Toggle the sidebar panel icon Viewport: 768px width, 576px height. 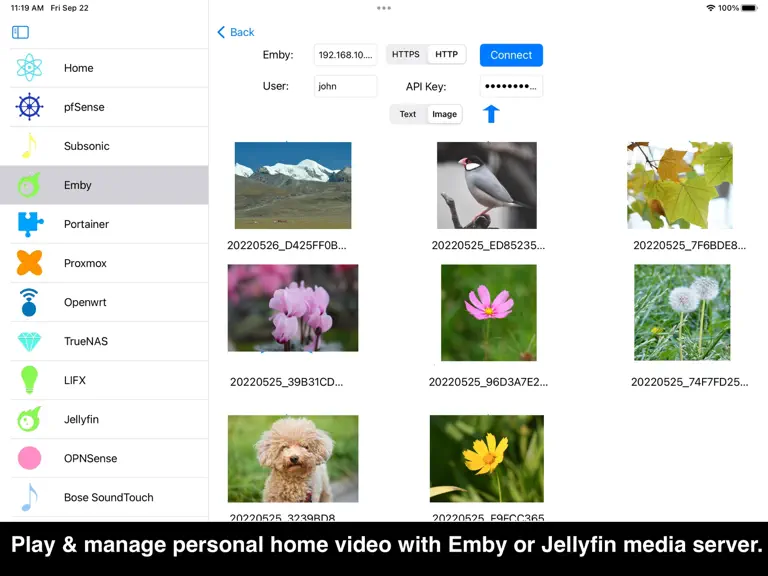pyautogui.click(x=20, y=32)
